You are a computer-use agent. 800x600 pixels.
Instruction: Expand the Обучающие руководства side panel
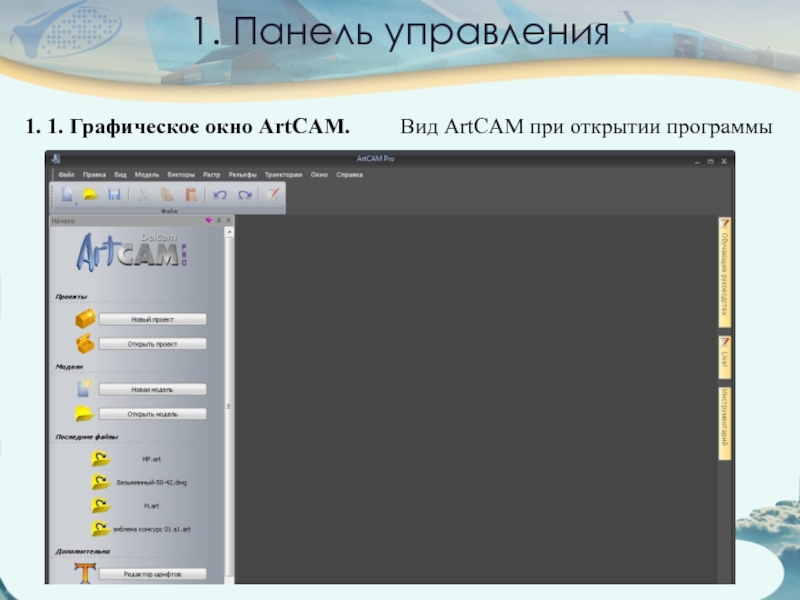tap(725, 272)
